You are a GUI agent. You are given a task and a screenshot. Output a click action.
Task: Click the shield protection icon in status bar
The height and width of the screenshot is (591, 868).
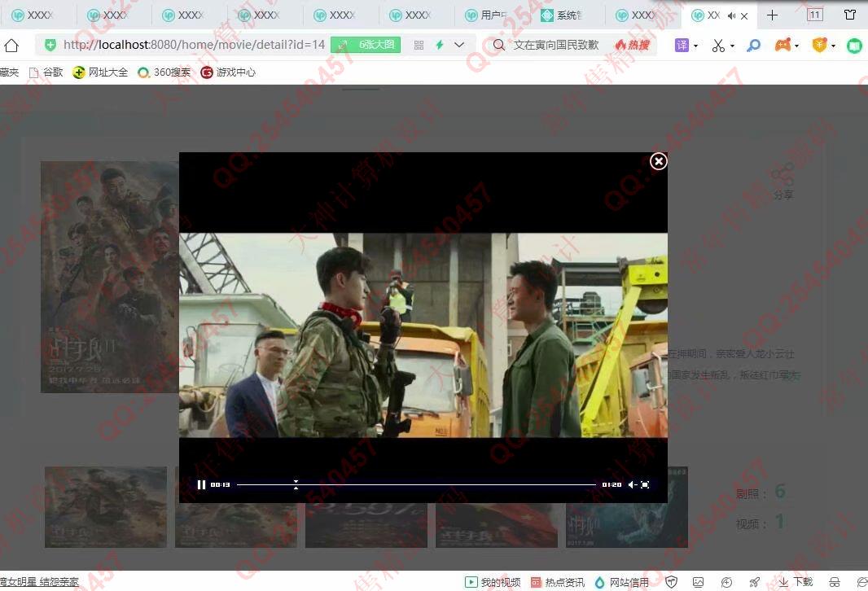[x=672, y=582]
